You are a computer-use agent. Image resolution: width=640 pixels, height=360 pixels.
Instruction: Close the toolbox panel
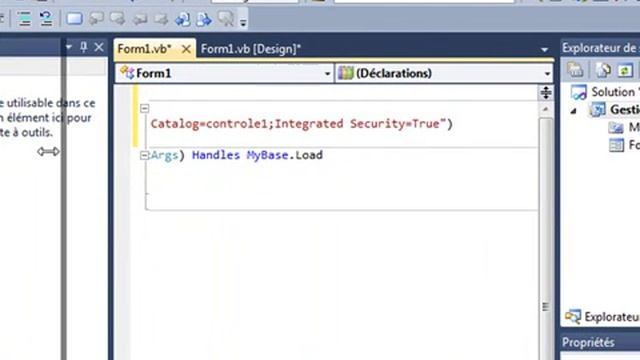(99, 47)
